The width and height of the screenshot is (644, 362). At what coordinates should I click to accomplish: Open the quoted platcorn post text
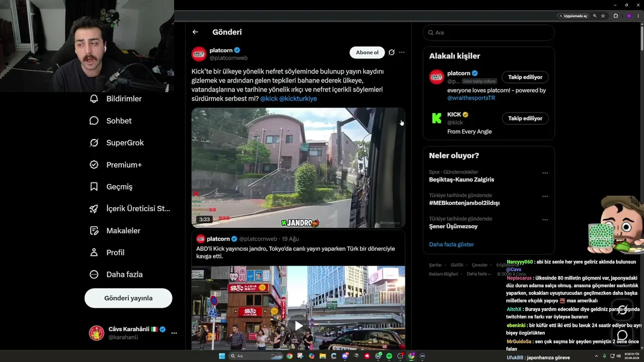tap(295, 252)
